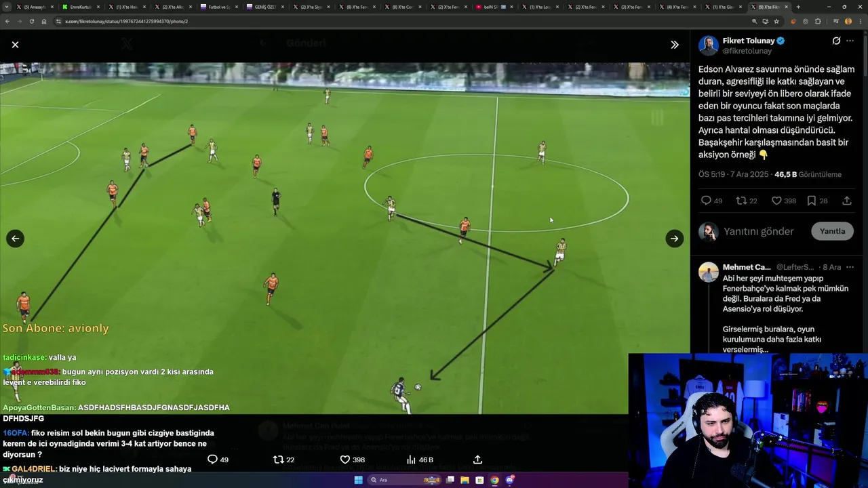The width and height of the screenshot is (868, 488).
Task: Open the Chrome three-dot menu
Action: [x=860, y=21]
